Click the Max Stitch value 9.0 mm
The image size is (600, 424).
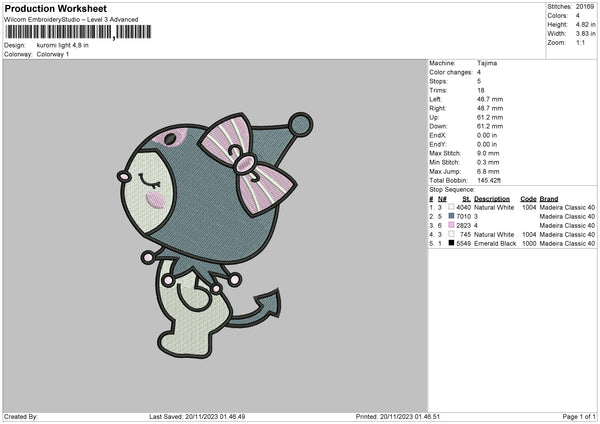pos(488,153)
